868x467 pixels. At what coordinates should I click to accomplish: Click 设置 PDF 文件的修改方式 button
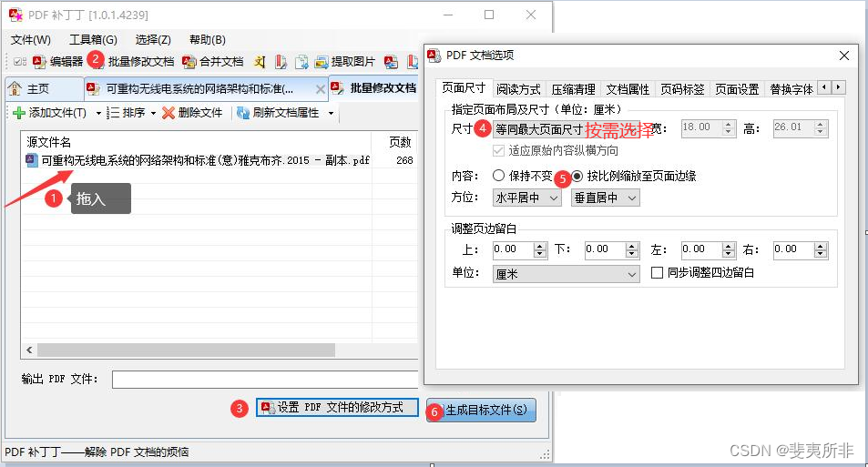(x=337, y=407)
